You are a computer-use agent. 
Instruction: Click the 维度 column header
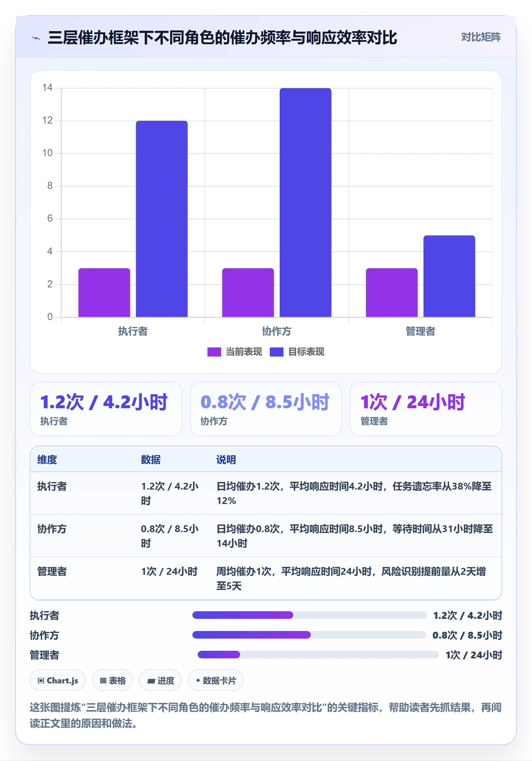tap(47, 460)
